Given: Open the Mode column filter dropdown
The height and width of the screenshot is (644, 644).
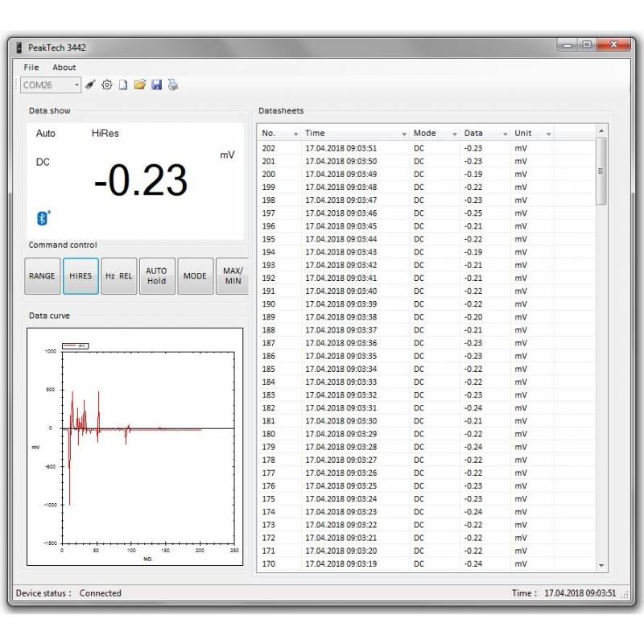Looking at the screenshot, I should [454, 134].
